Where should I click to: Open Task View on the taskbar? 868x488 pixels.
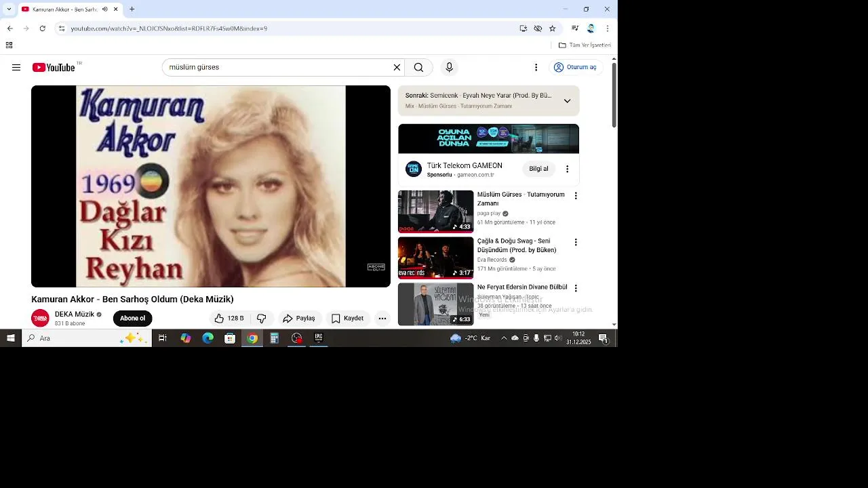163,338
